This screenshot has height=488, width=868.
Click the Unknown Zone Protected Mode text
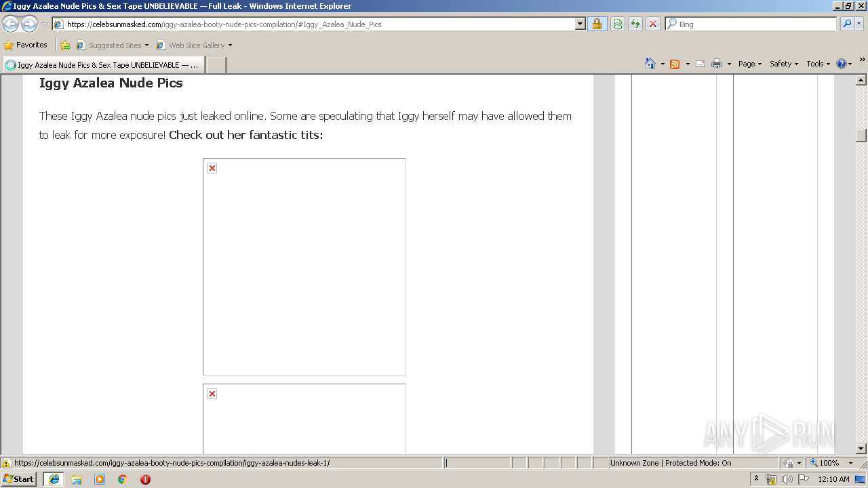click(x=670, y=463)
